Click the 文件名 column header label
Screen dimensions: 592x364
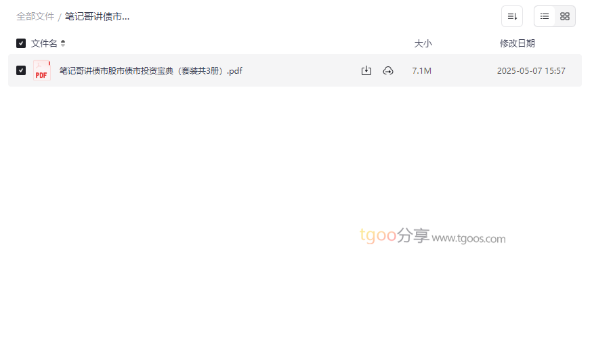coord(44,43)
